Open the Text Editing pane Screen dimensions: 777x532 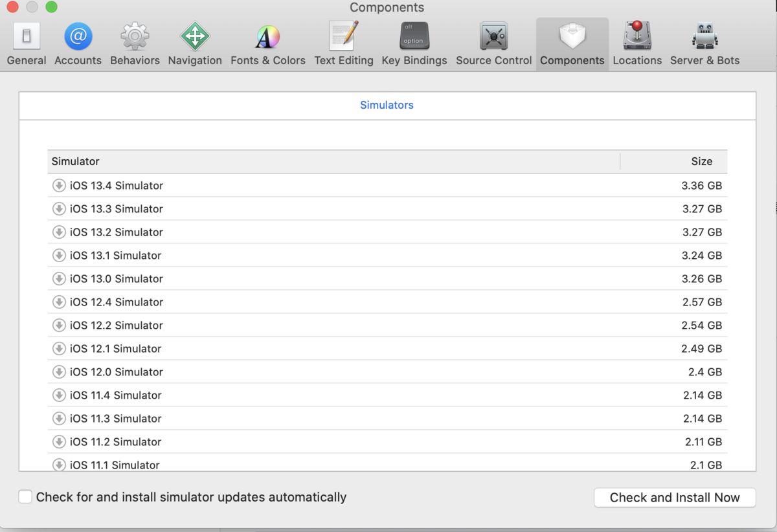click(x=344, y=43)
